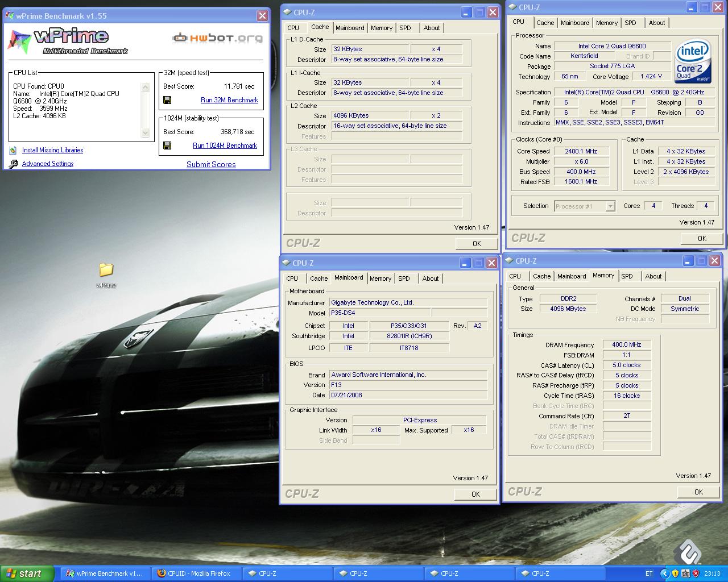
Task: Open Mainboard tab in the DDR2 Memory CPU-Z window
Action: pyautogui.click(x=572, y=276)
